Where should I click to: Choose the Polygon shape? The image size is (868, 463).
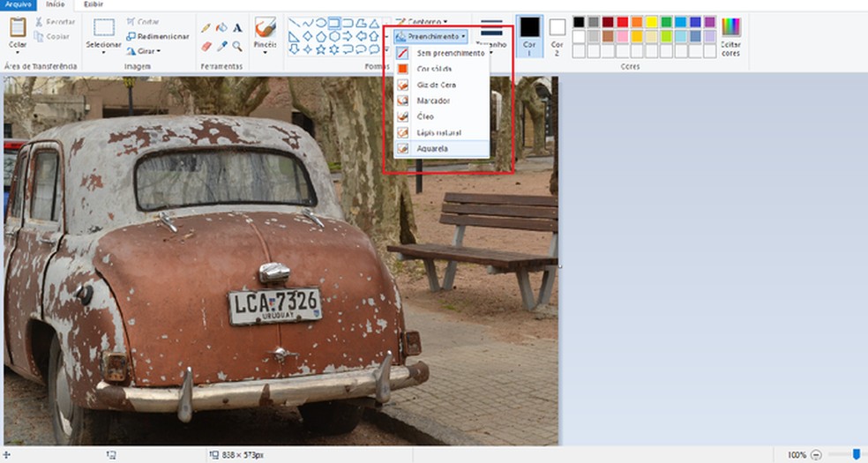point(361,23)
